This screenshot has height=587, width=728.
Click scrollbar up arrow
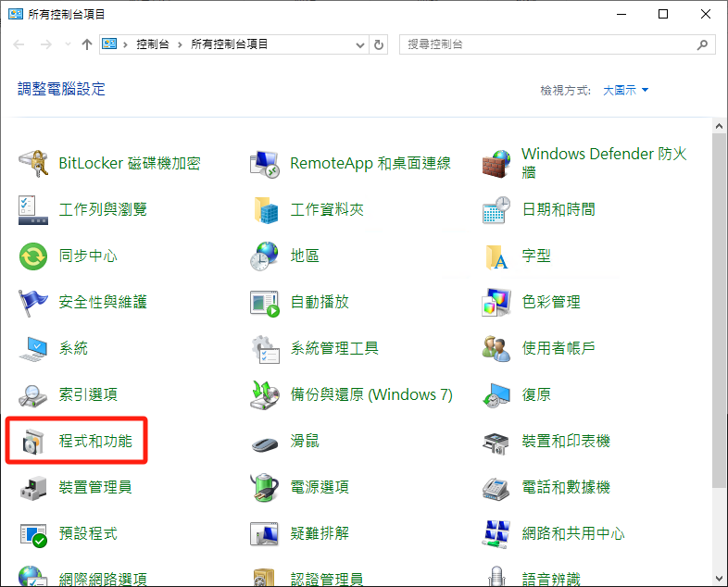[x=719, y=126]
